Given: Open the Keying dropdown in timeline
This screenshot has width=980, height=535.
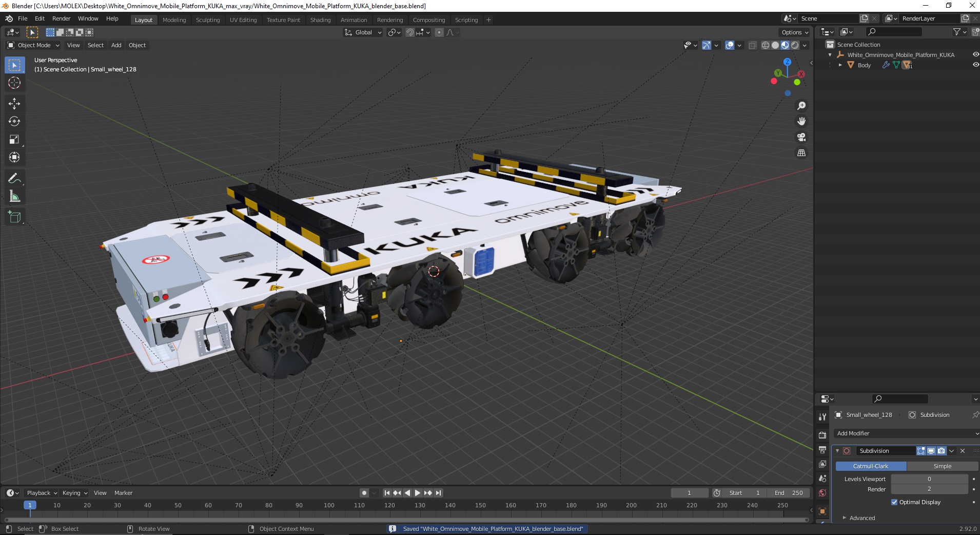Looking at the screenshot, I should pyautogui.click(x=75, y=493).
